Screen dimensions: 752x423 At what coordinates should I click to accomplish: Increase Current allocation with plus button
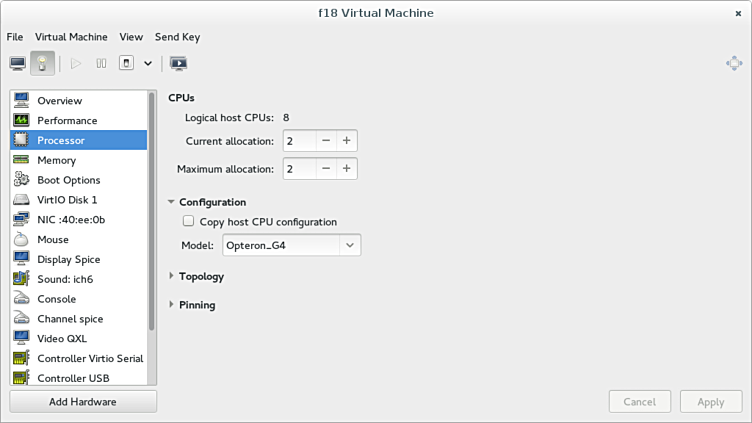(346, 141)
